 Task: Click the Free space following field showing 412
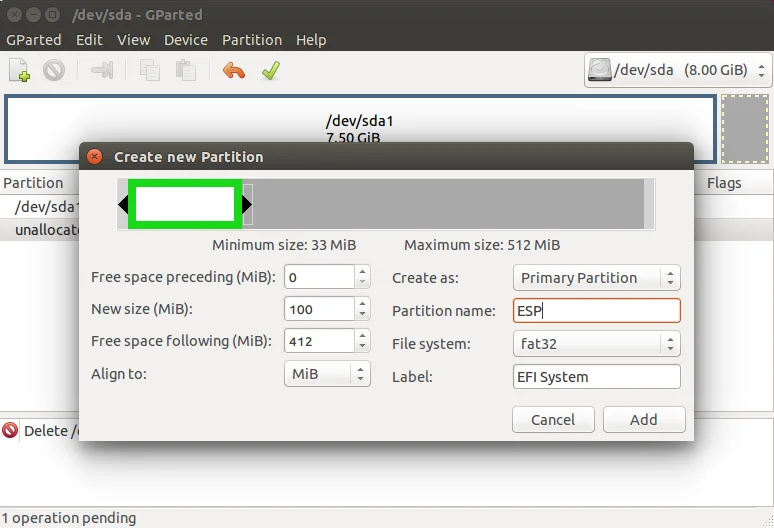[319, 341]
